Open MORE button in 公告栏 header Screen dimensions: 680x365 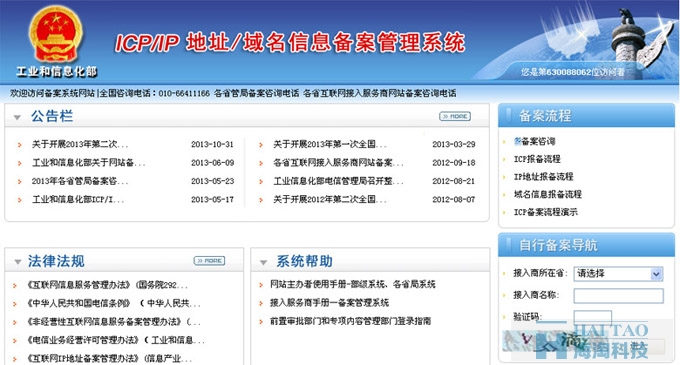click(455, 116)
